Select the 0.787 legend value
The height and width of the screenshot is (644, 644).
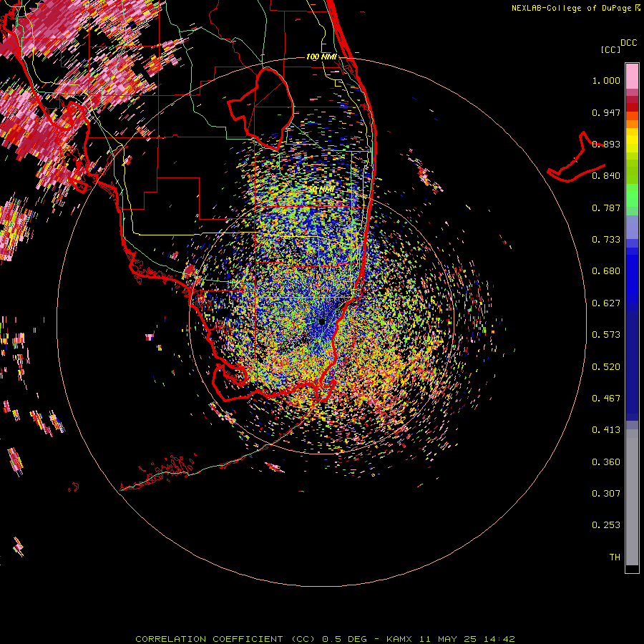point(606,208)
